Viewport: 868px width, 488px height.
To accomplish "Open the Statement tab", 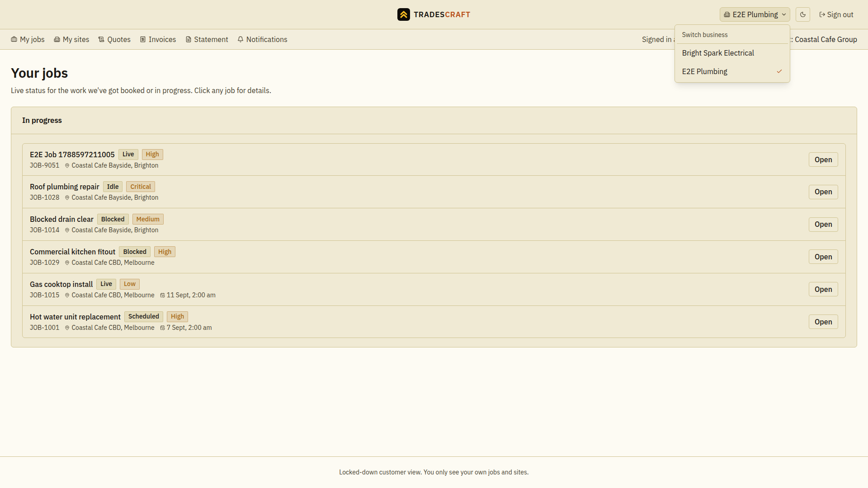I will (x=207, y=39).
